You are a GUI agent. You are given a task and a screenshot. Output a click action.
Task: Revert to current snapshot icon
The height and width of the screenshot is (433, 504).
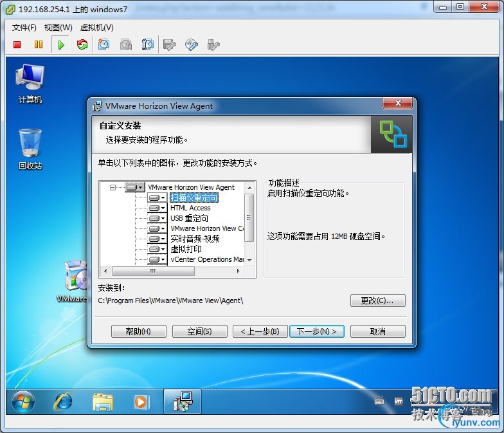coord(126,44)
